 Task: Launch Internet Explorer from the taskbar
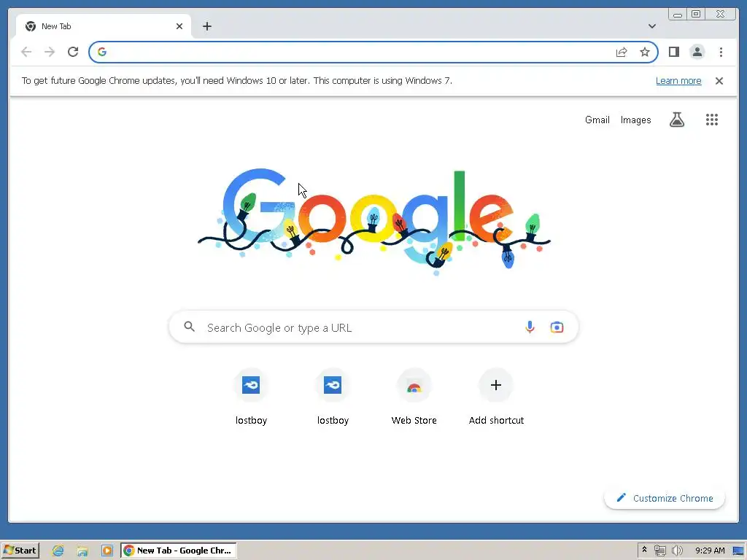58,551
